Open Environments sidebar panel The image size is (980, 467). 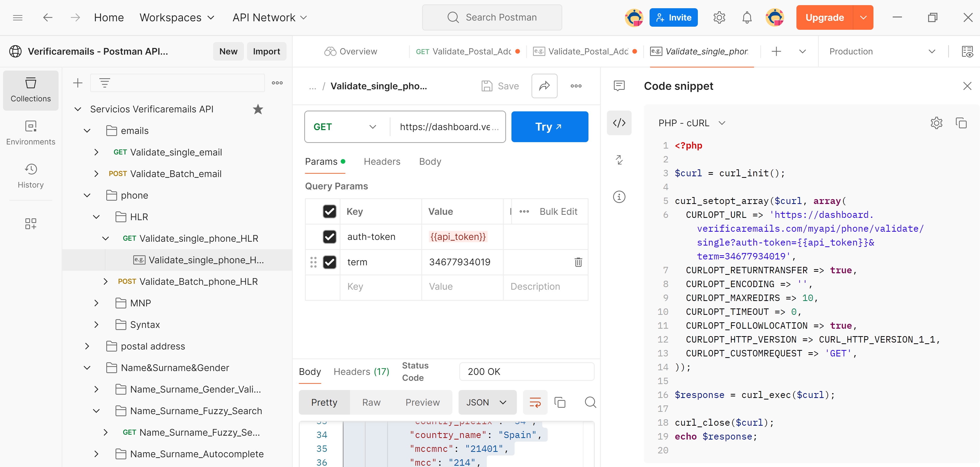point(31,133)
